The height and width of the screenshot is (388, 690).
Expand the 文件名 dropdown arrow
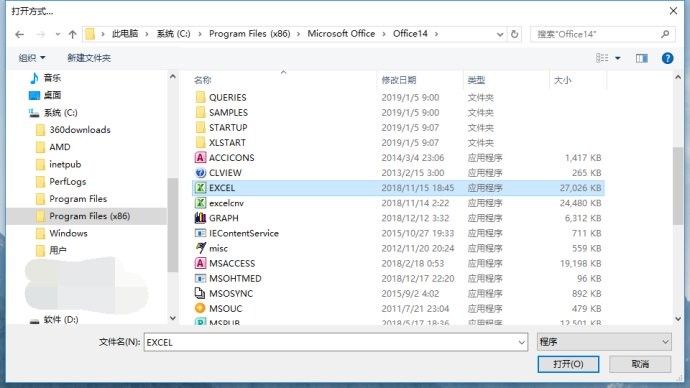coord(521,342)
